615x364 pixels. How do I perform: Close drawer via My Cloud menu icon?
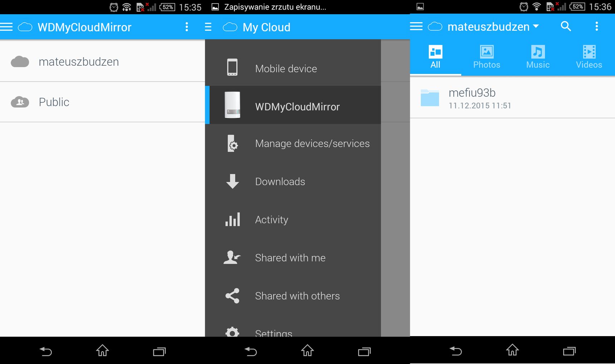coord(208,27)
